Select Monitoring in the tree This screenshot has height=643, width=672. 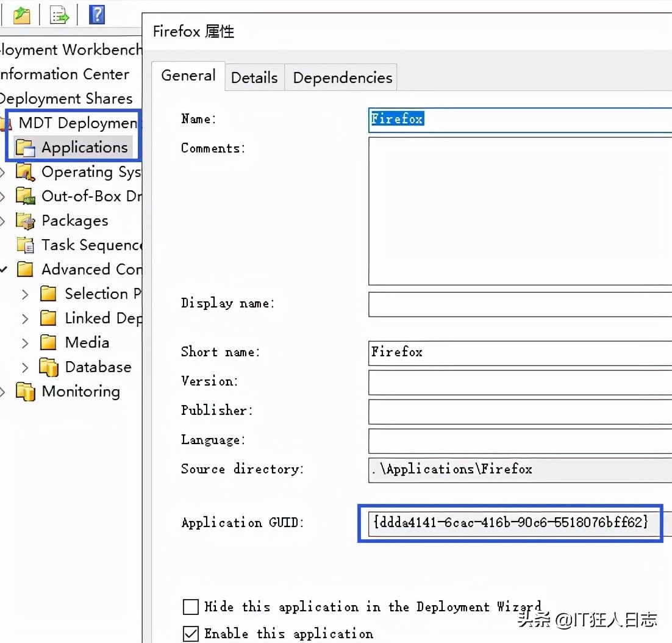click(81, 392)
